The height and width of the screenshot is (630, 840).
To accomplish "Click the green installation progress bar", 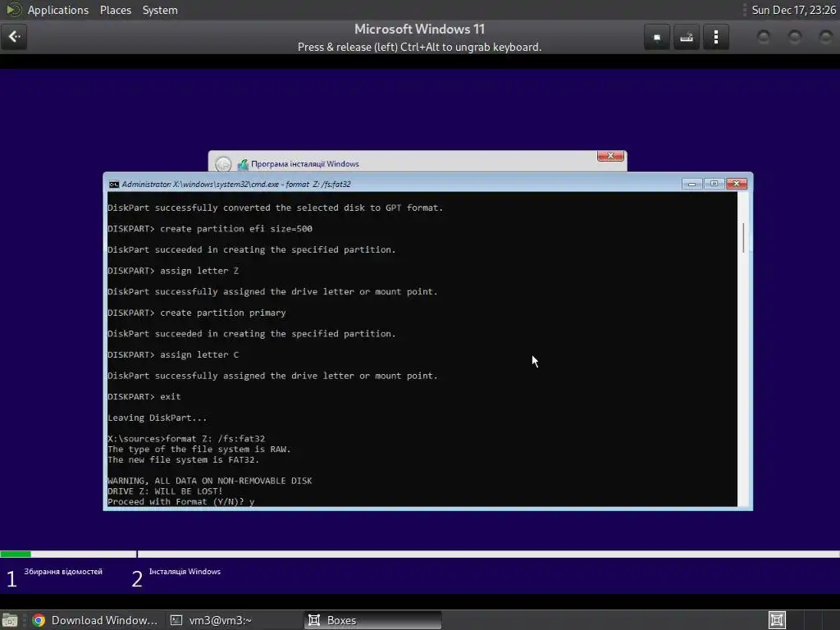I will pyautogui.click(x=16, y=554).
